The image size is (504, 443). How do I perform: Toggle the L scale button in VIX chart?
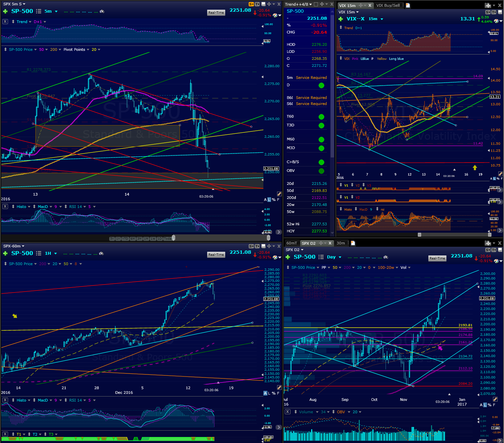click(x=495, y=179)
